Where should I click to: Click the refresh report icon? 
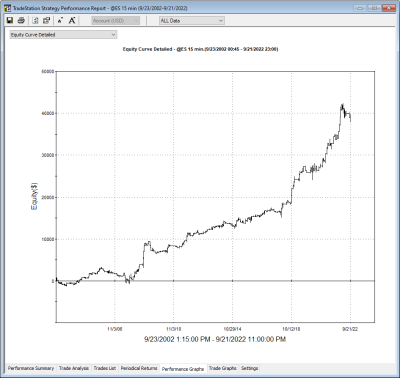(x=35, y=20)
